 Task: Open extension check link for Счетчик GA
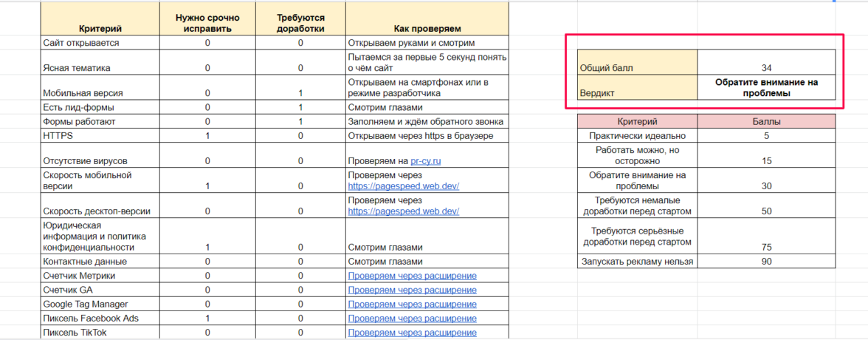(412, 290)
